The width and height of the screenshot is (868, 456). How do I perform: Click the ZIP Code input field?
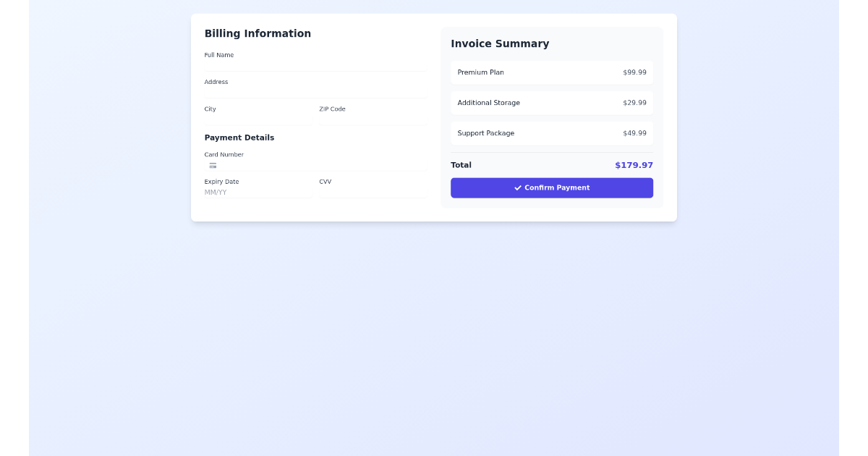point(373,120)
